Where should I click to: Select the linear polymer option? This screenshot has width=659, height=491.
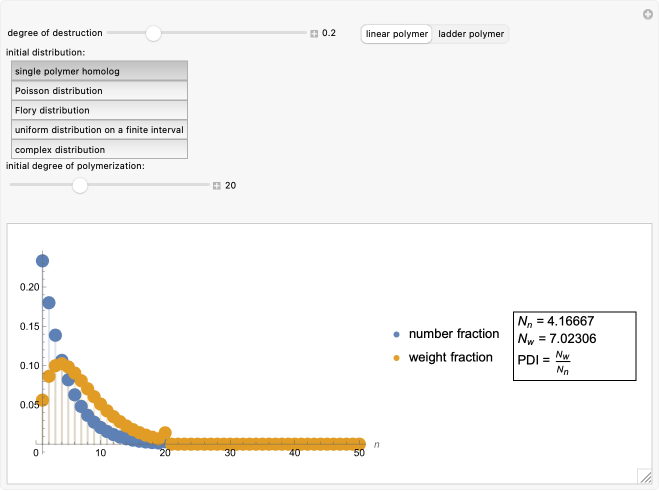(396, 34)
